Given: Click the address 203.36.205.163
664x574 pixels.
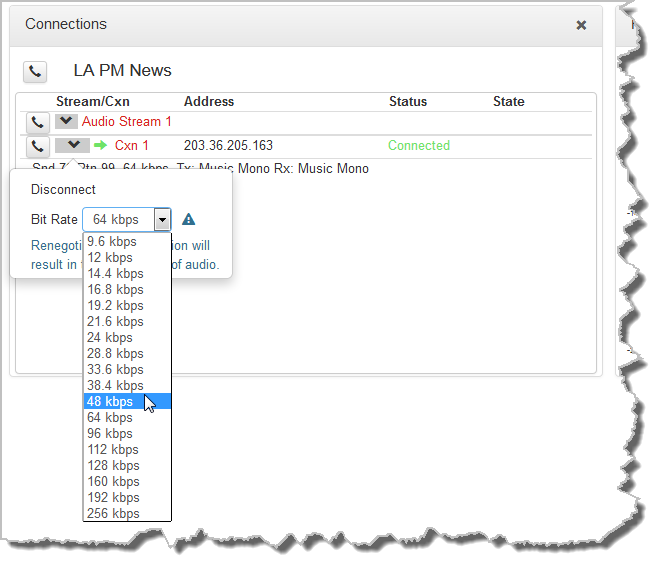Looking at the screenshot, I should coord(228,145).
